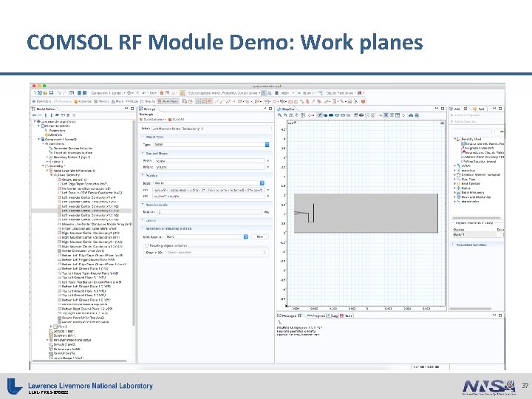The image size is (532, 399).
Task: Expand Structural Mechanics in Add Physics tree
Action: (455, 197)
